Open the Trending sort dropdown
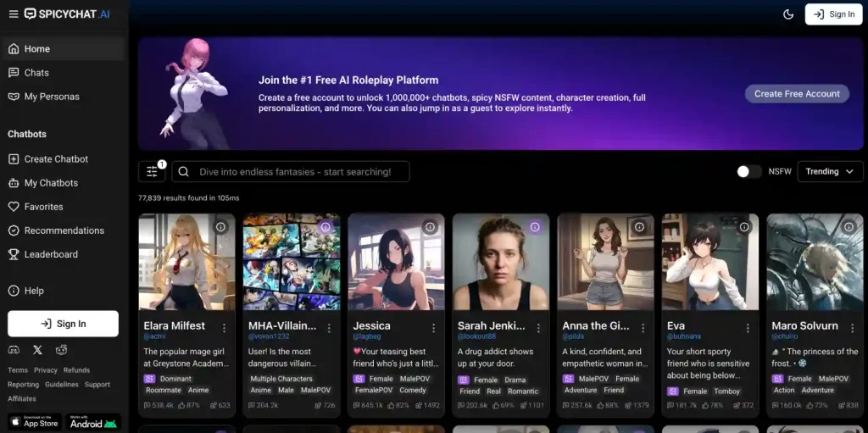 pos(830,171)
